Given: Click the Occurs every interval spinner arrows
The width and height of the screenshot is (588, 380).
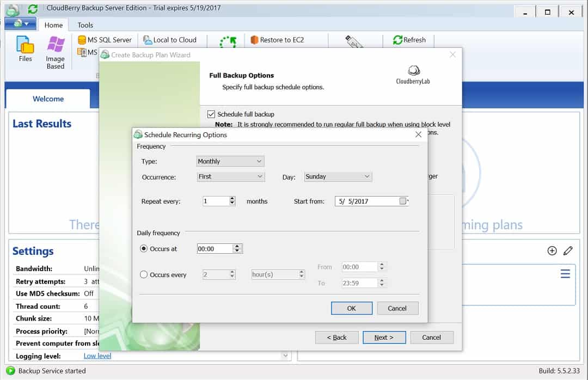Looking at the screenshot, I should [232, 274].
